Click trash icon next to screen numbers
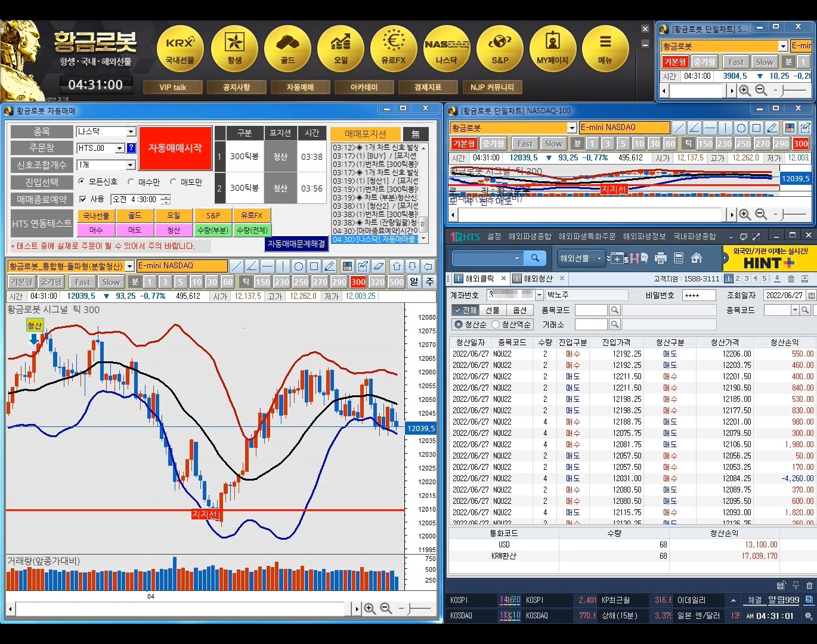The width and height of the screenshot is (817, 644). pyautogui.click(x=791, y=278)
